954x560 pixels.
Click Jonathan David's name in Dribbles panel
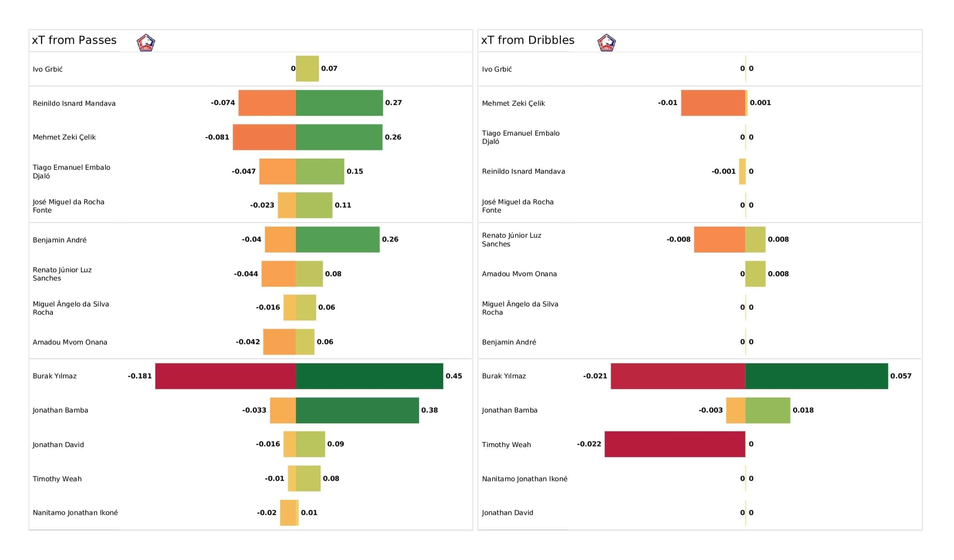coord(507,513)
